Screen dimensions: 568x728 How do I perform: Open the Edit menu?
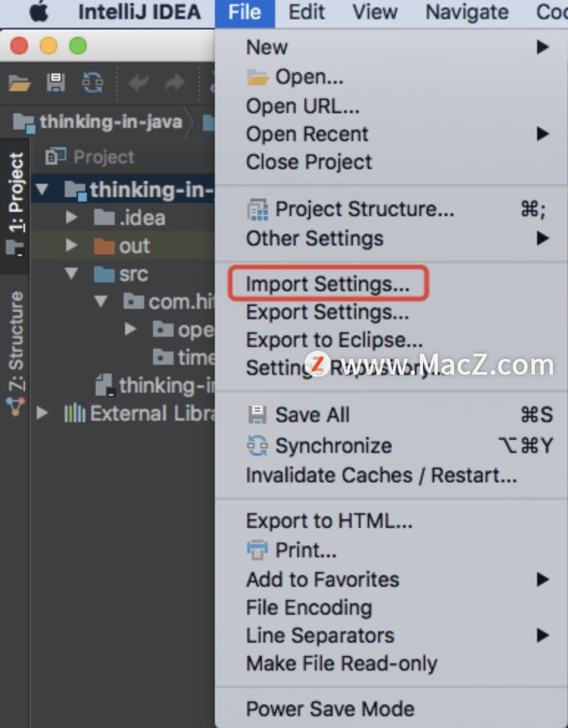(x=307, y=12)
